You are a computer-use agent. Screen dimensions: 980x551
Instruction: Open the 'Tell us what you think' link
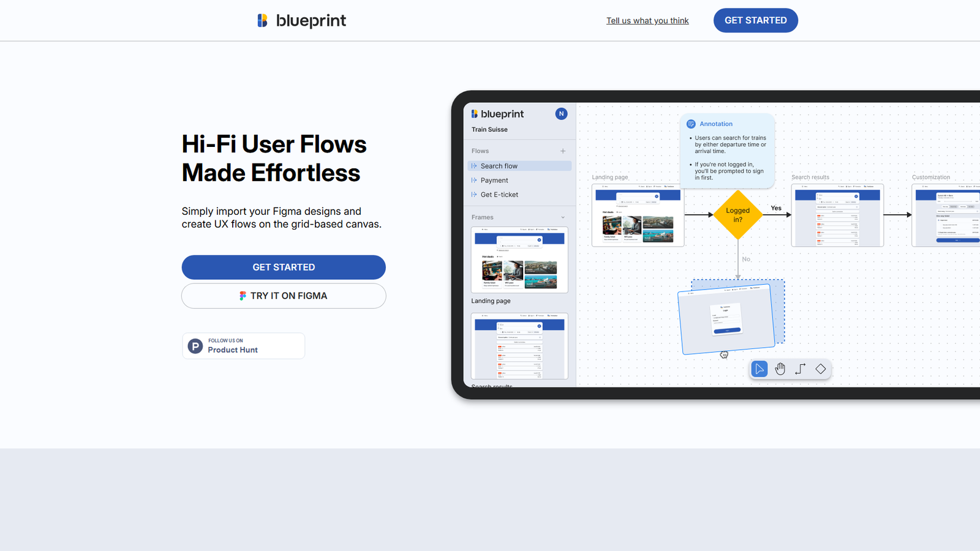[x=647, y=21]
